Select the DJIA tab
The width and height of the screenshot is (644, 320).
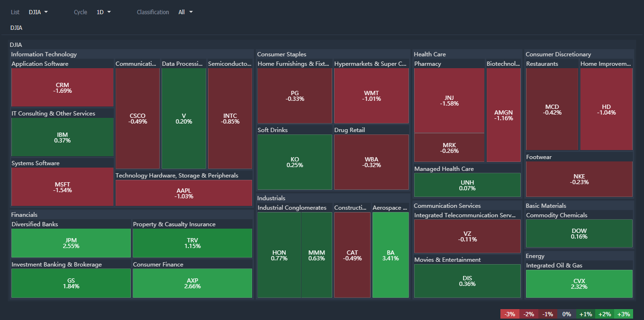16,28
